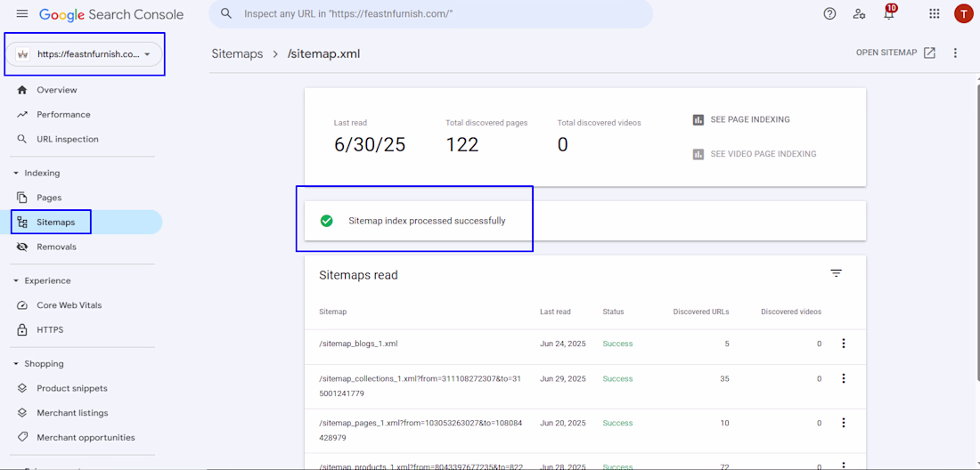Click the URL inspection search field
The height and width of the screenshot is (470, 980).
(437, 14)
